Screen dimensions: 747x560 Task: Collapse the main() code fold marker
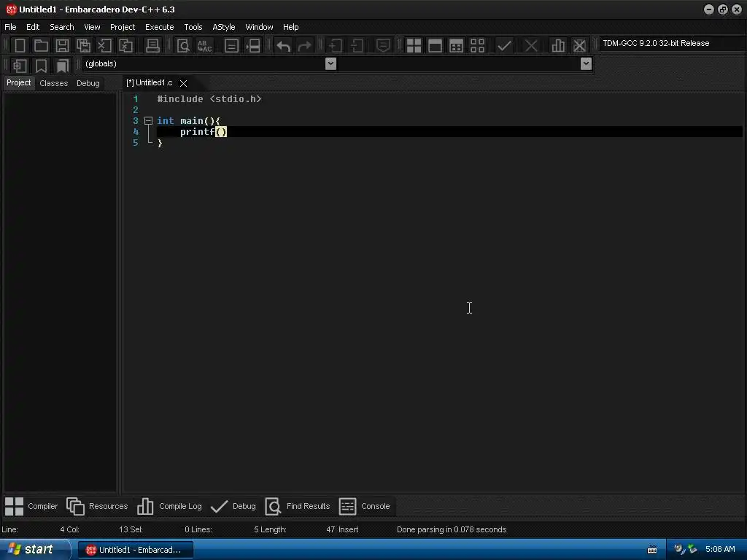(x=148, y=121)
